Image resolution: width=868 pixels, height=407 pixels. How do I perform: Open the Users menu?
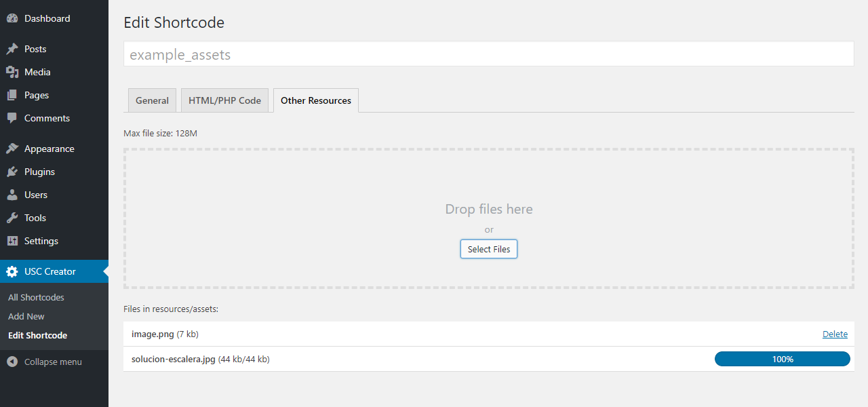point(54,195)
